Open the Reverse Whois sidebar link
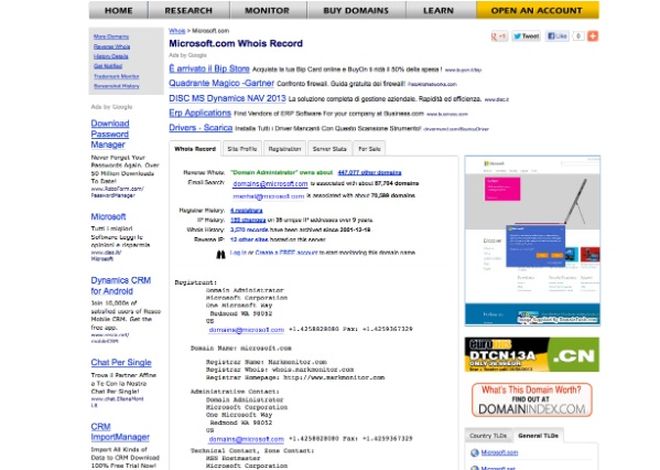The image size is (660, 470). [112, 47]
